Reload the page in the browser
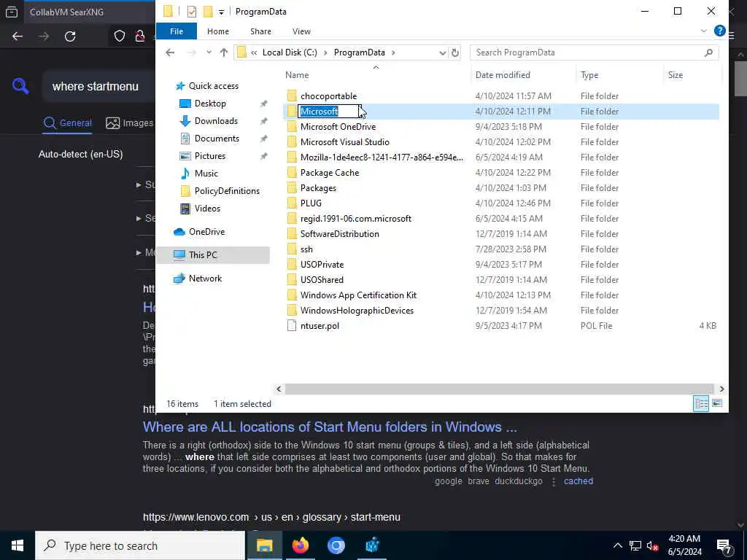Image resolution: width=747 pixels, height=560 pixels. click(x=70, y=36)
